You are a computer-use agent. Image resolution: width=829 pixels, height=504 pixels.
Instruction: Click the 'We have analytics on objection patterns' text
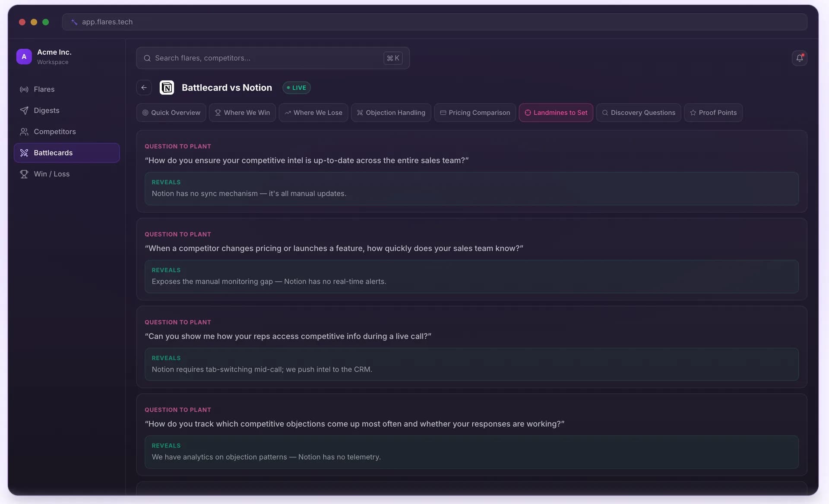click(x=266, y=457)
